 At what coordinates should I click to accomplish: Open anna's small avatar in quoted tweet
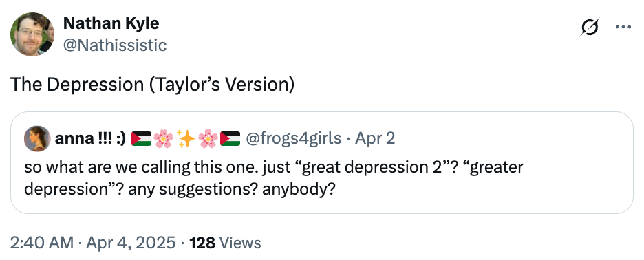[x=37, y=138]
